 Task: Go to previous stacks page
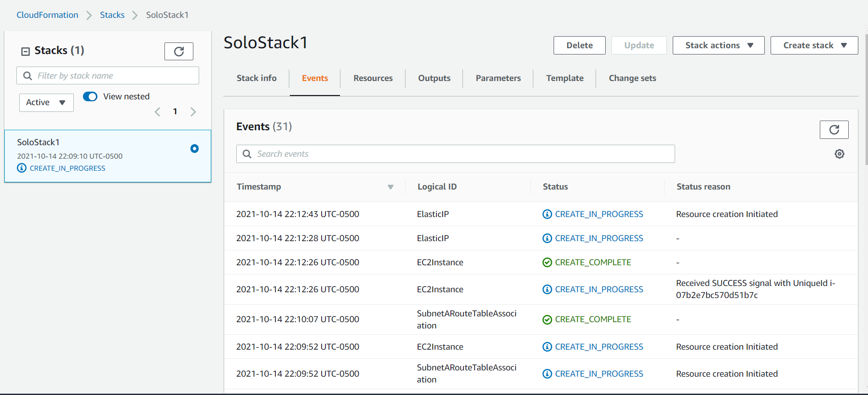point(157,112)
